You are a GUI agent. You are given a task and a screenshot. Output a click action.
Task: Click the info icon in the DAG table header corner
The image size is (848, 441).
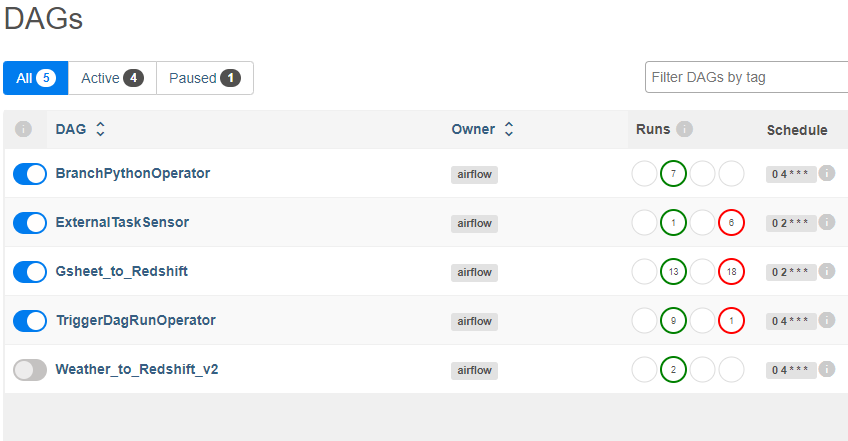(23, 129)
